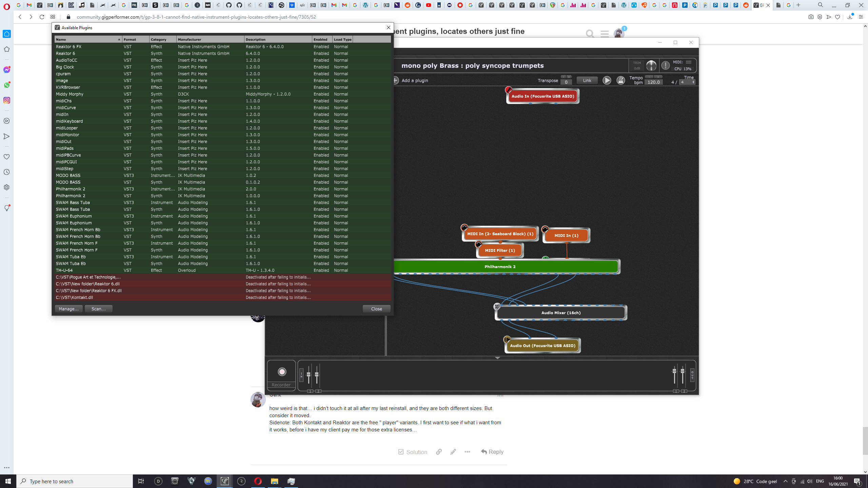The height and width of the screenshot is (488, 868).
Task: Start playback with the play button
Action: 607,80
